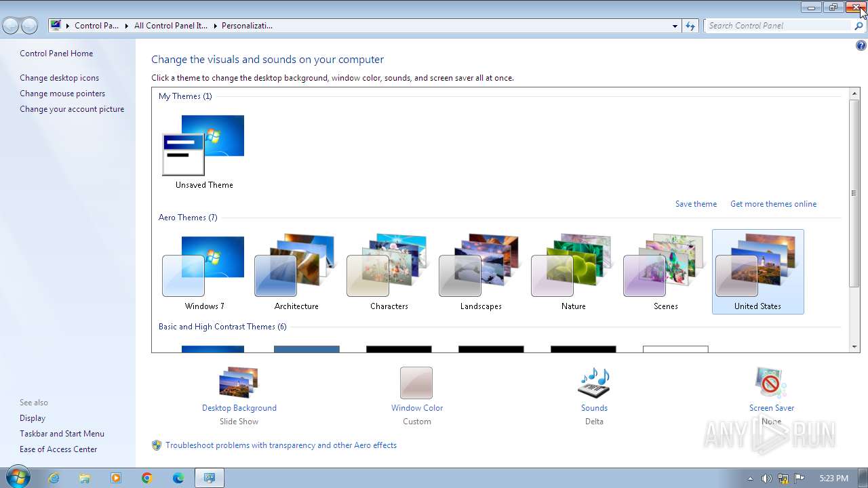Click the themes list scroll down arrow
Viewport: 868px width, 488px height.
(854, 347)
